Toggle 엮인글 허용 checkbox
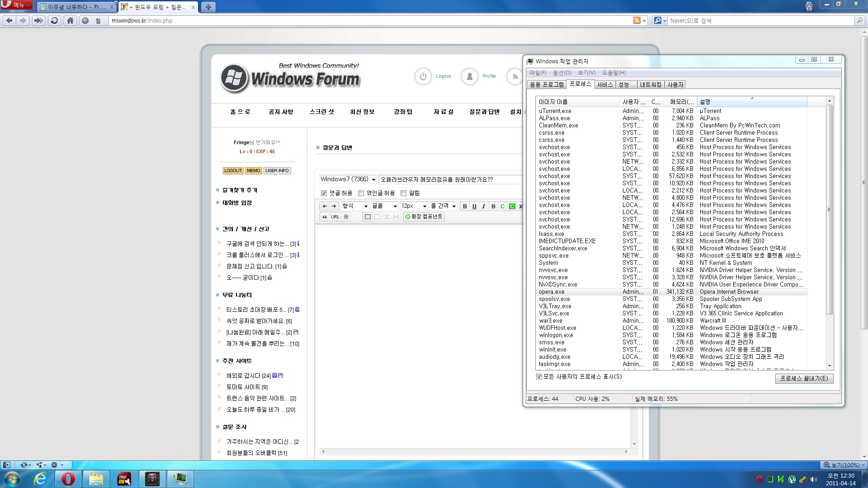This screenshot has height=488, width=868. (361, 193)
